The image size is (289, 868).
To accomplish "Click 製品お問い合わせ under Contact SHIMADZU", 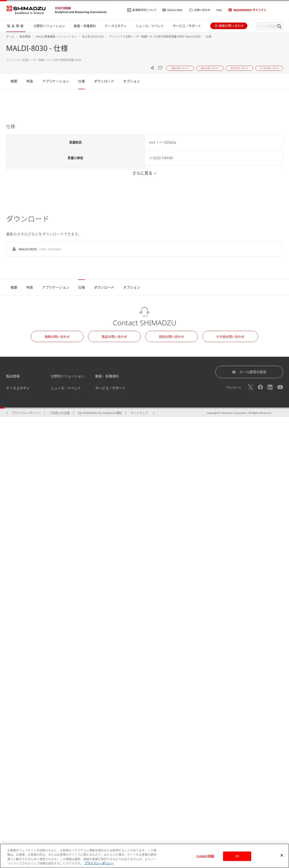I will click(x=114, y=336).
